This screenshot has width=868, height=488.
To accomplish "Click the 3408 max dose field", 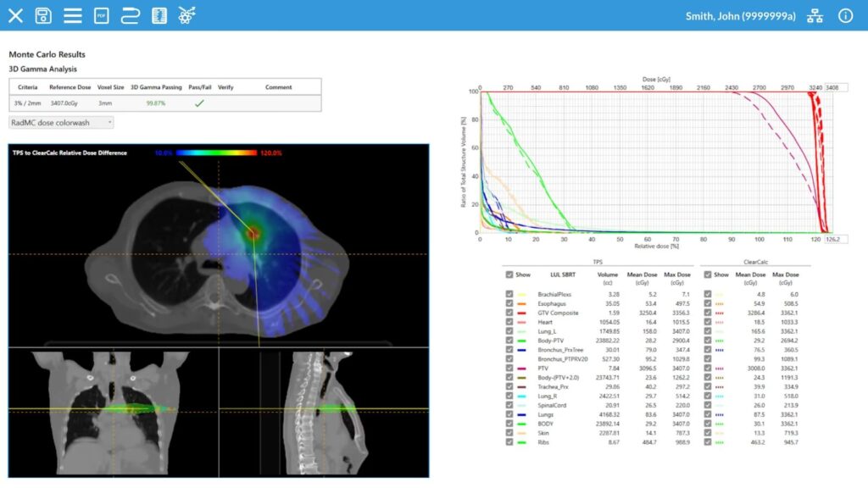I will coord(837,86).
